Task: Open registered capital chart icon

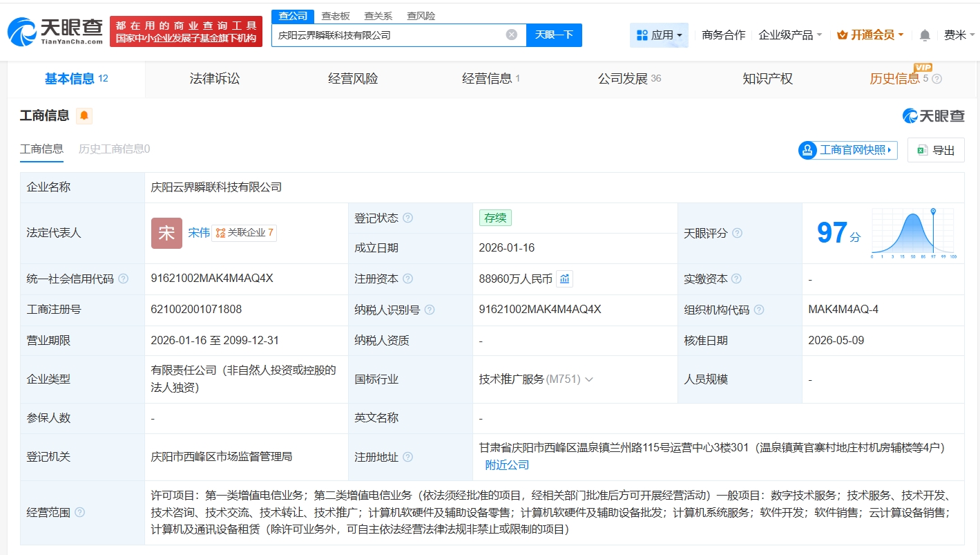Action: pos(565,279)
